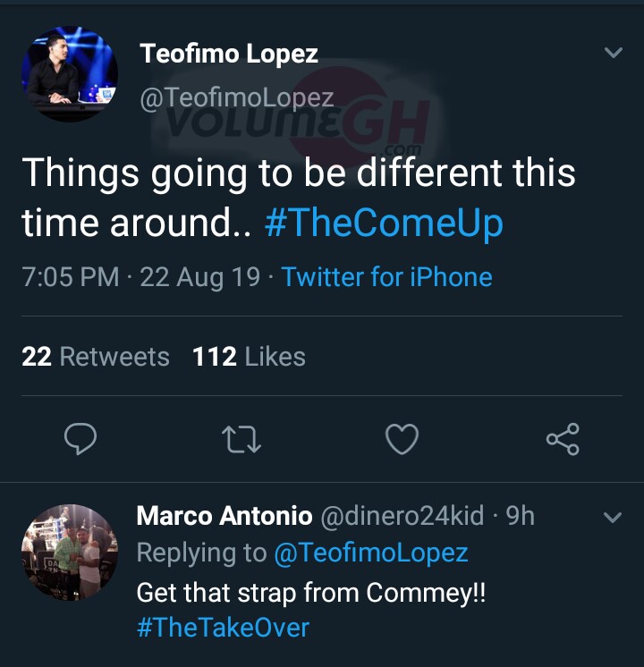Open the #TheComeUp hashtag
This screenshot has width=644, height=667.
(384, 223)
